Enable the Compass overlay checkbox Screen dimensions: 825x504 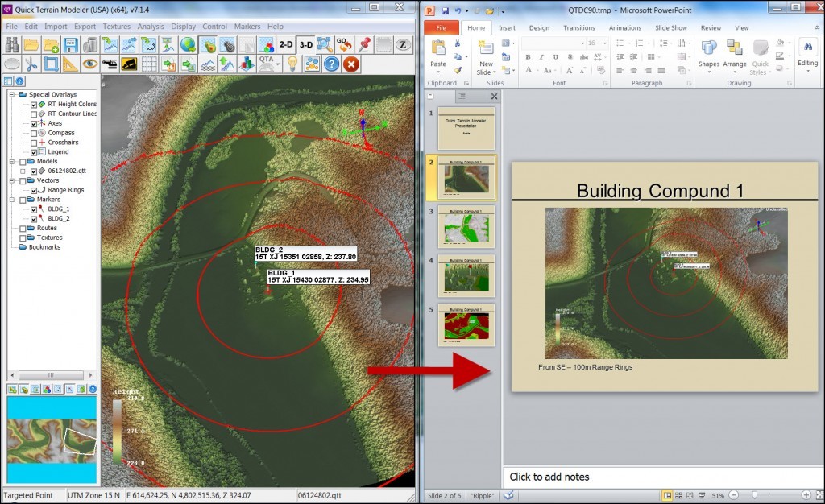(33, 133)
